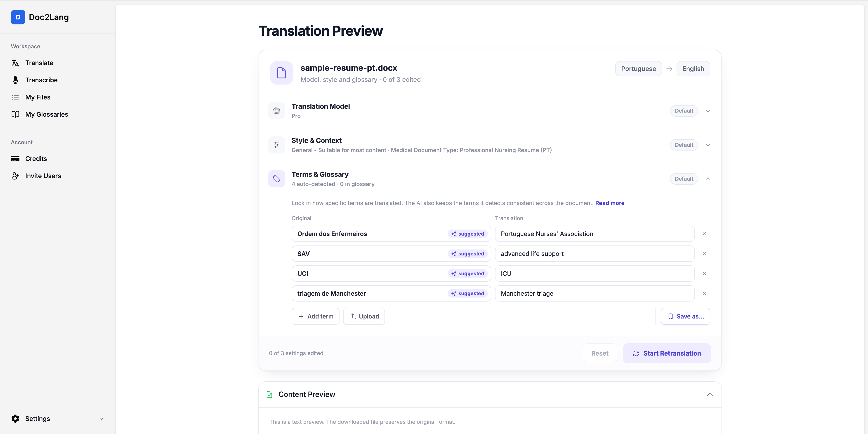Select the Portuguese source language chip
This screenshot has height=434, width=868.
[638, 69]
